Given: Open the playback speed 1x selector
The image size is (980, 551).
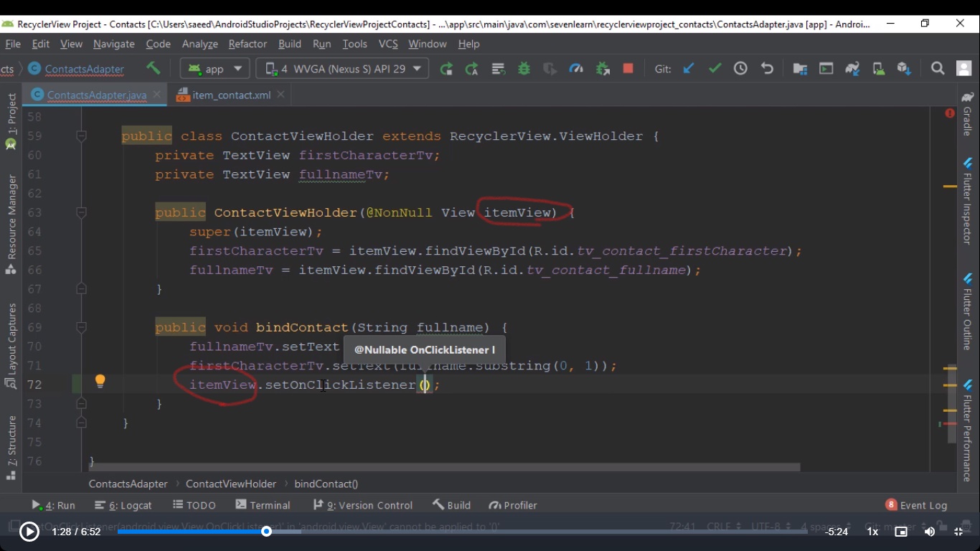Looking at the screenshot, I should [872, 532].
